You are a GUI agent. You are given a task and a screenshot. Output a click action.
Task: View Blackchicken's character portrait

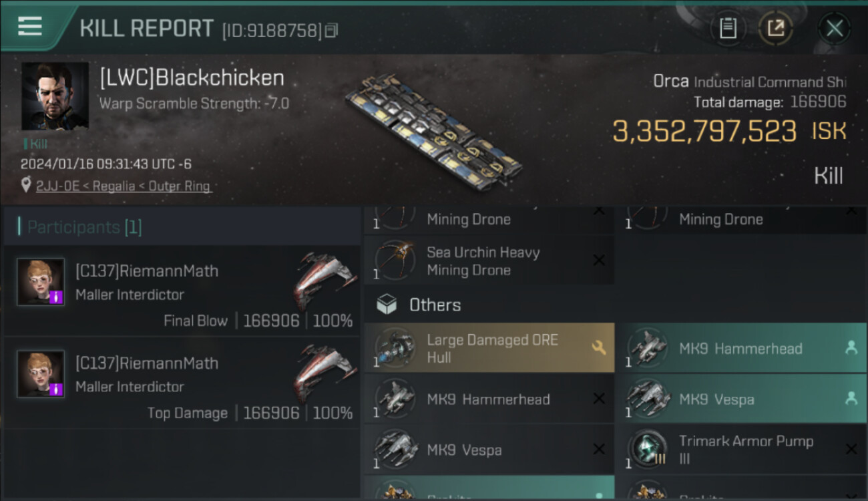(x=55, y=96)
